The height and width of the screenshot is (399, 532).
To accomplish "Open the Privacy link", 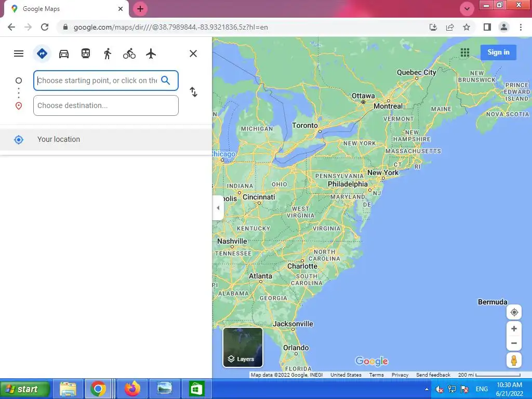I will point(400,375).
